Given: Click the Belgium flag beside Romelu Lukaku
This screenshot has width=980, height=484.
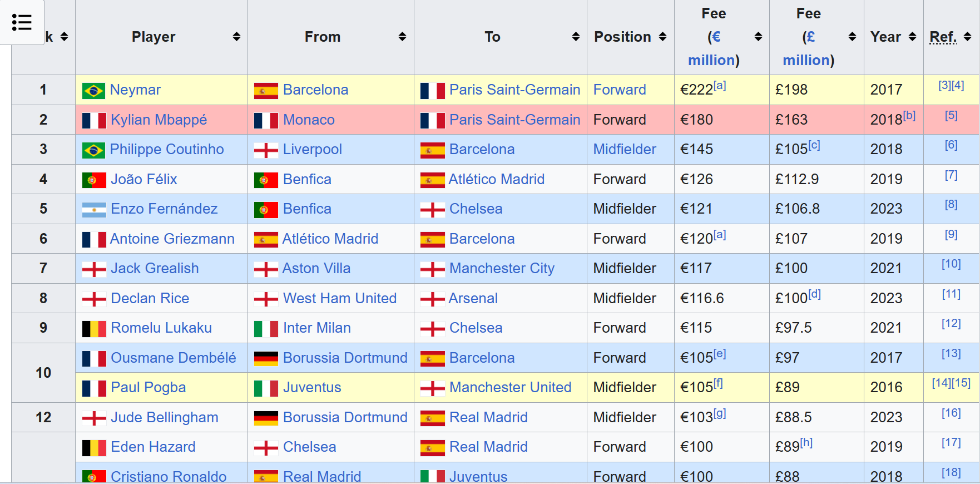Looking at the screenshot, I should coord(94,329).
